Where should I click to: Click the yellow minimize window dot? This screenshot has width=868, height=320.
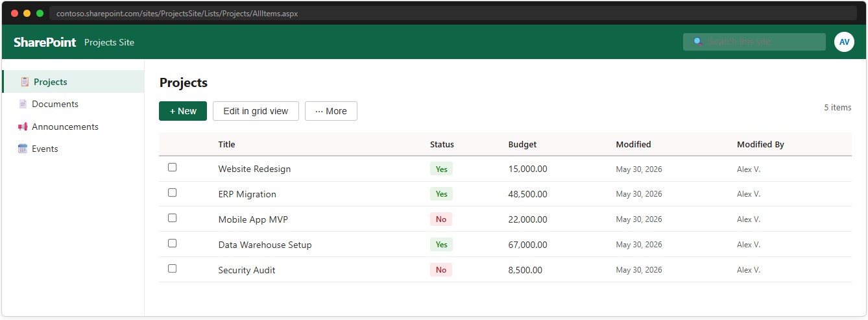click(x=27, y=13)
